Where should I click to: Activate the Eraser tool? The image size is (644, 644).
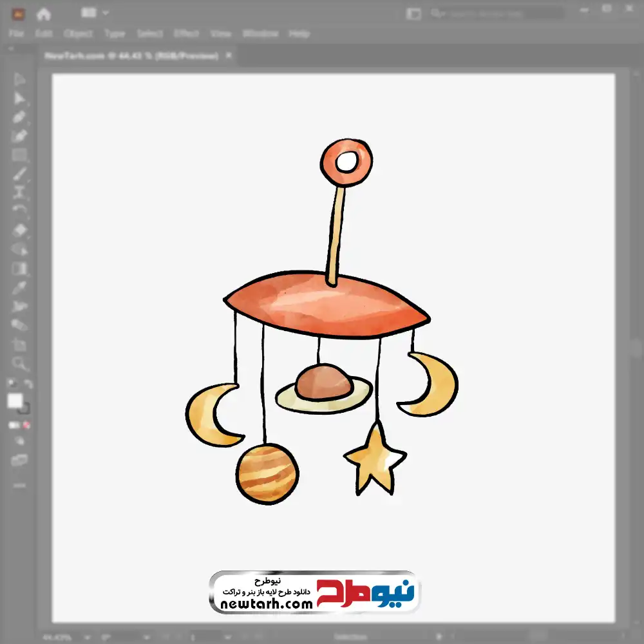pos(19,230)
